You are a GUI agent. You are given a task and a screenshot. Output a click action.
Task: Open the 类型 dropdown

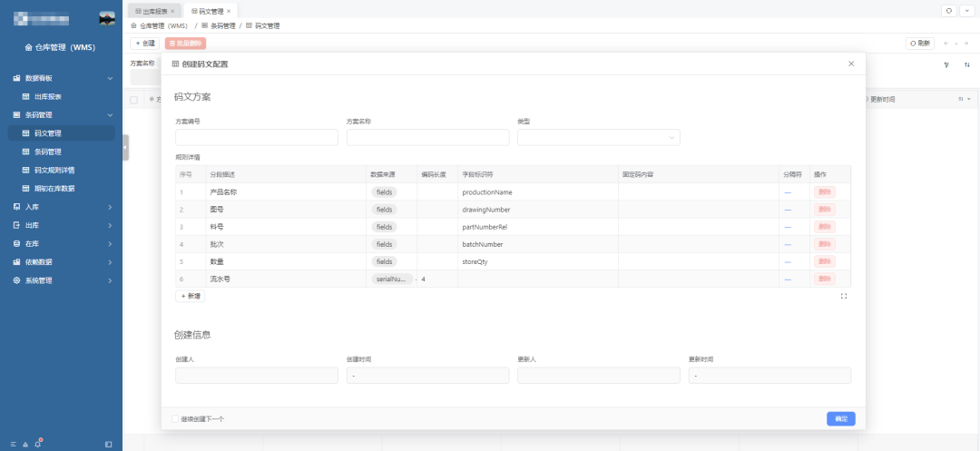coord(599,137)
